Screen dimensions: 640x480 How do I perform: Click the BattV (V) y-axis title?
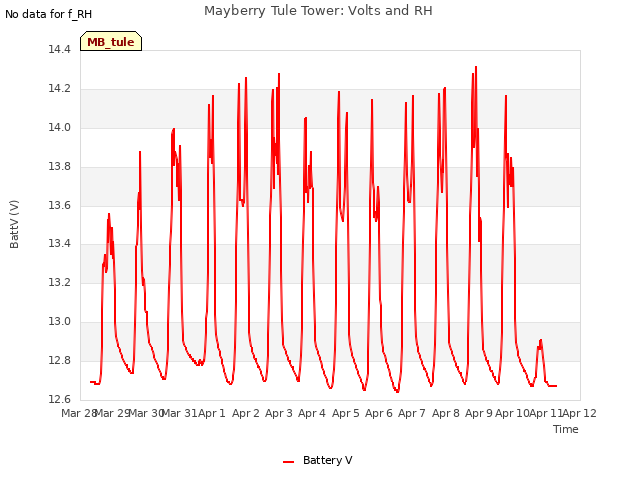pyautogui.click(x=14, y=224)
